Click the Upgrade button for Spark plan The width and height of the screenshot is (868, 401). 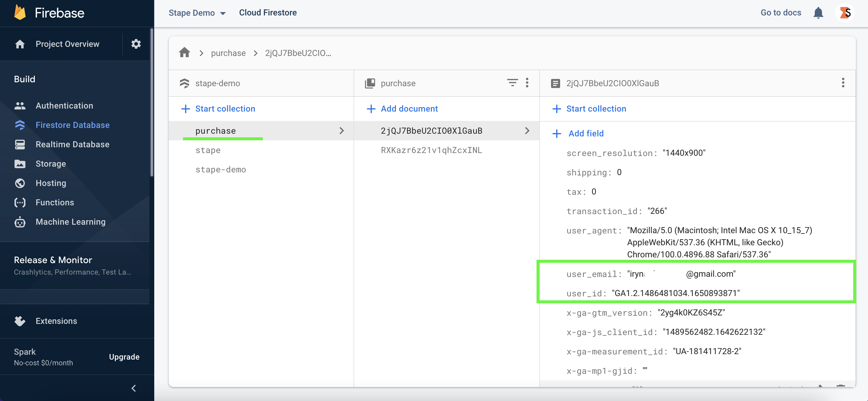click(x=124, y=357)
